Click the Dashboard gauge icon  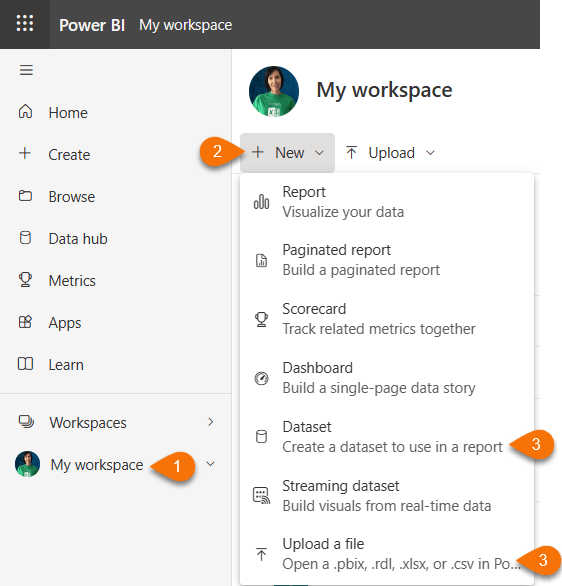pos(262,378)
